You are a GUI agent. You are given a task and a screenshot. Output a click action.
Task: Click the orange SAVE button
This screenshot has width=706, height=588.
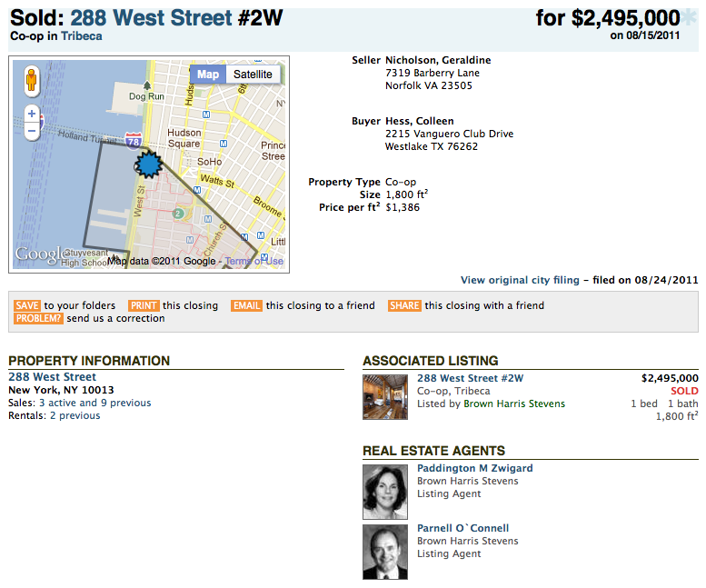point(27,306)
